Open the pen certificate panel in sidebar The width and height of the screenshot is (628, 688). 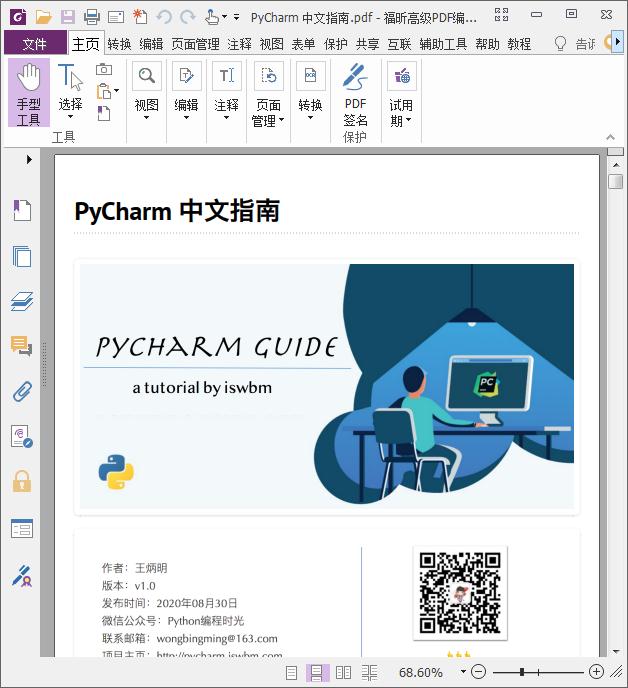(22, 576)
